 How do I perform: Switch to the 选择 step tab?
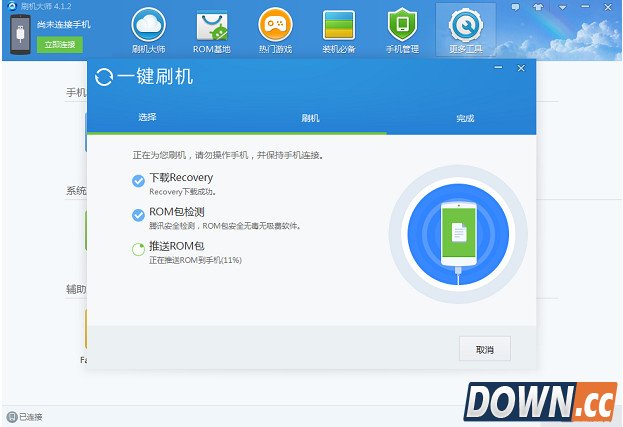click(147, 118)
